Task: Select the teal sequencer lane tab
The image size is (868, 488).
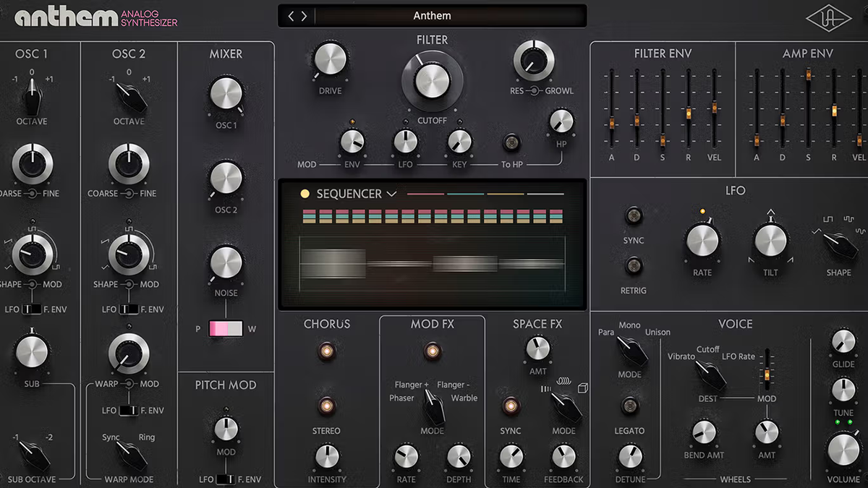Action: (465, 194)
